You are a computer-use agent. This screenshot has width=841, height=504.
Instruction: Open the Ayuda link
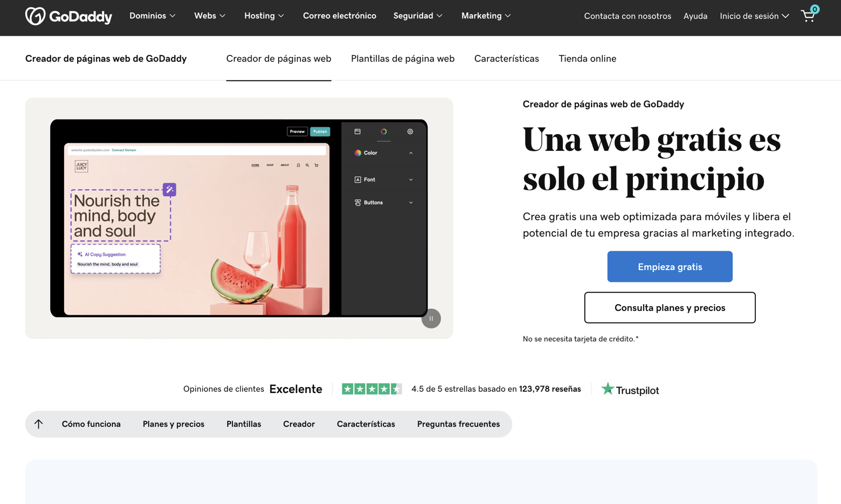coord(695,16)
